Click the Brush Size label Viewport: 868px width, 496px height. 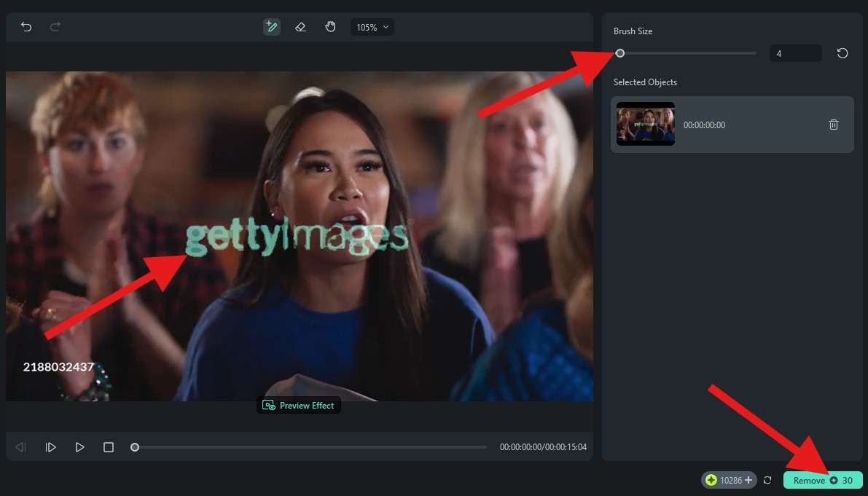pos(633,31)
